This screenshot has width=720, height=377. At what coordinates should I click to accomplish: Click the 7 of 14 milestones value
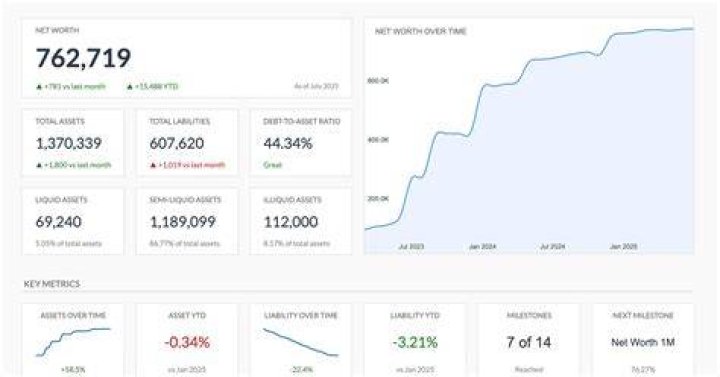(x=529, y=342)
